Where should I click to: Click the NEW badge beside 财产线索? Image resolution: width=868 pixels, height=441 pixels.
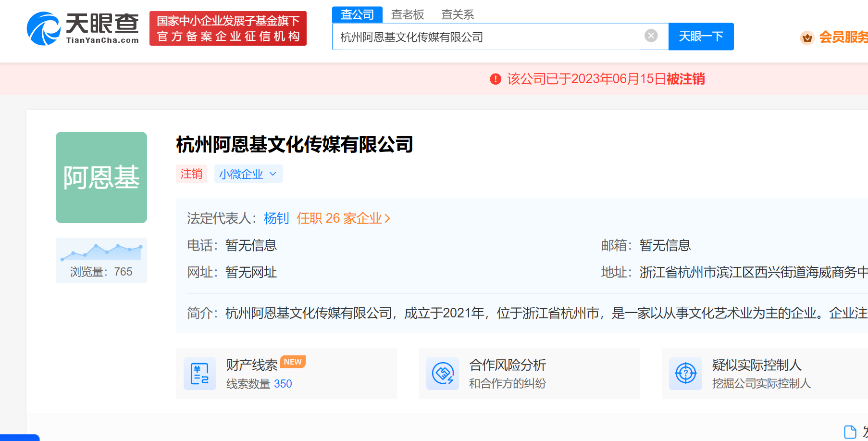(293, 362)
